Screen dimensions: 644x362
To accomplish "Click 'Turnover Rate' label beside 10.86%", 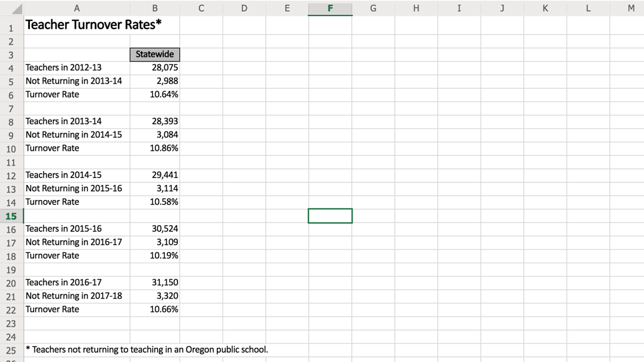I will [52, 149].
